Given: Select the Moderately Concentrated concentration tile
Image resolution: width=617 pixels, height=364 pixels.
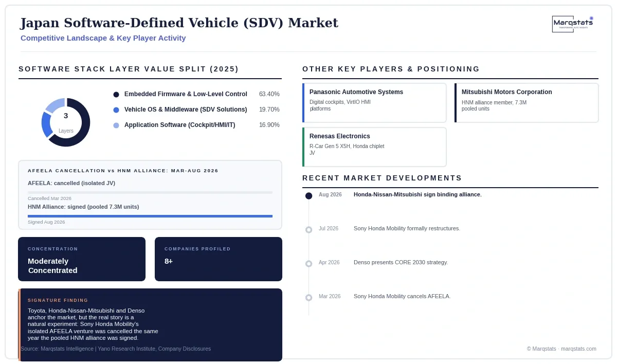Looking at the screenshot, I should [82, 259].
